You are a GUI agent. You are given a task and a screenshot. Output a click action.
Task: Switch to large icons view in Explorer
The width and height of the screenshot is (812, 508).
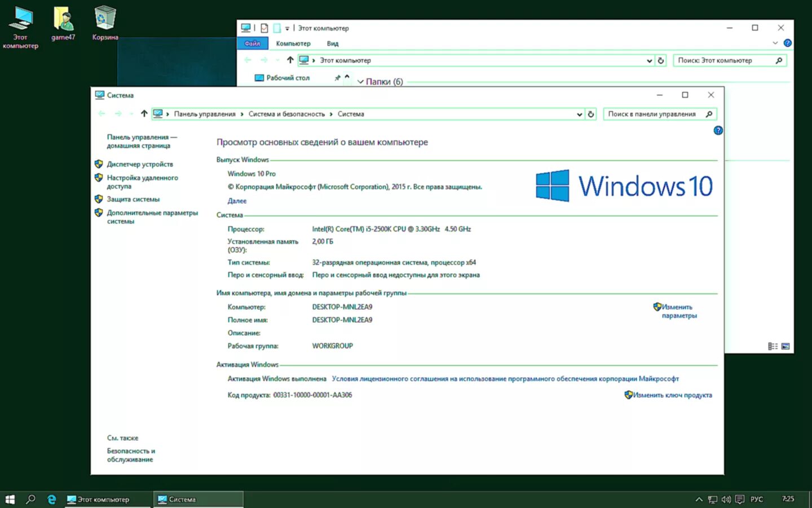(x=785, y=346)
